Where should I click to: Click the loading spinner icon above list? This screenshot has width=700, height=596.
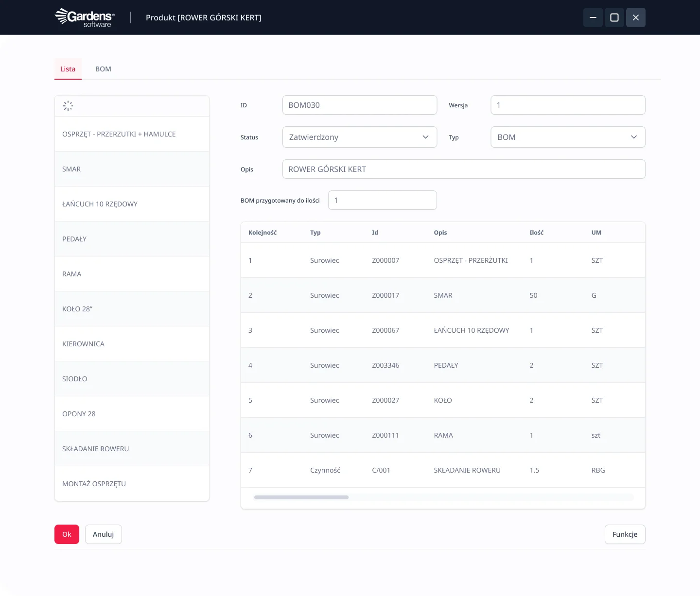click(68, 106)
